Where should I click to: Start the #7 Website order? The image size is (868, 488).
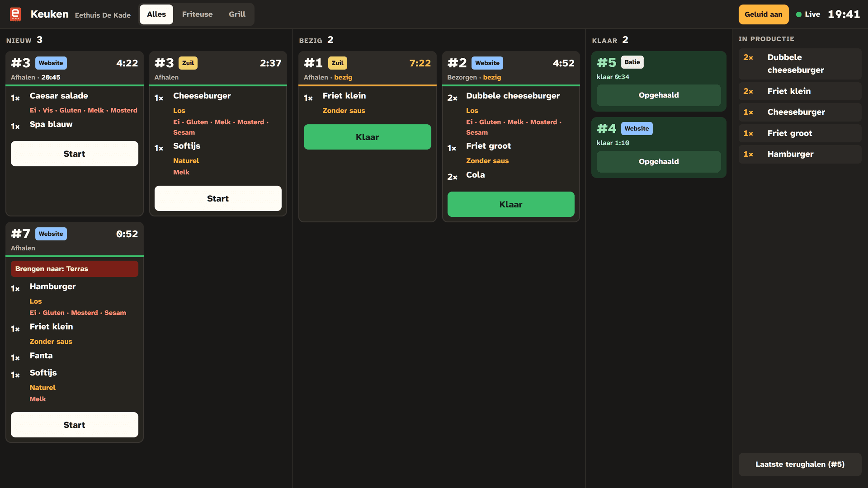coord(75,425)
